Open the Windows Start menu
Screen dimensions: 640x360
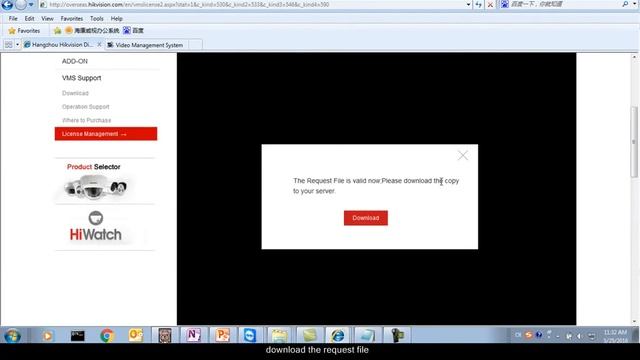click(12, 336)
